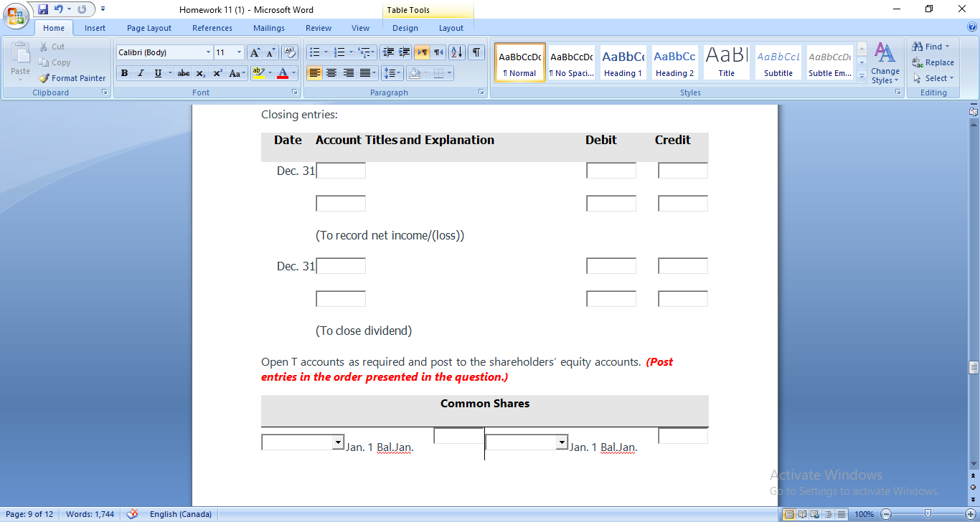Toggle strikethrough formatting
980x522 pixels.
[x=184, y=73]
